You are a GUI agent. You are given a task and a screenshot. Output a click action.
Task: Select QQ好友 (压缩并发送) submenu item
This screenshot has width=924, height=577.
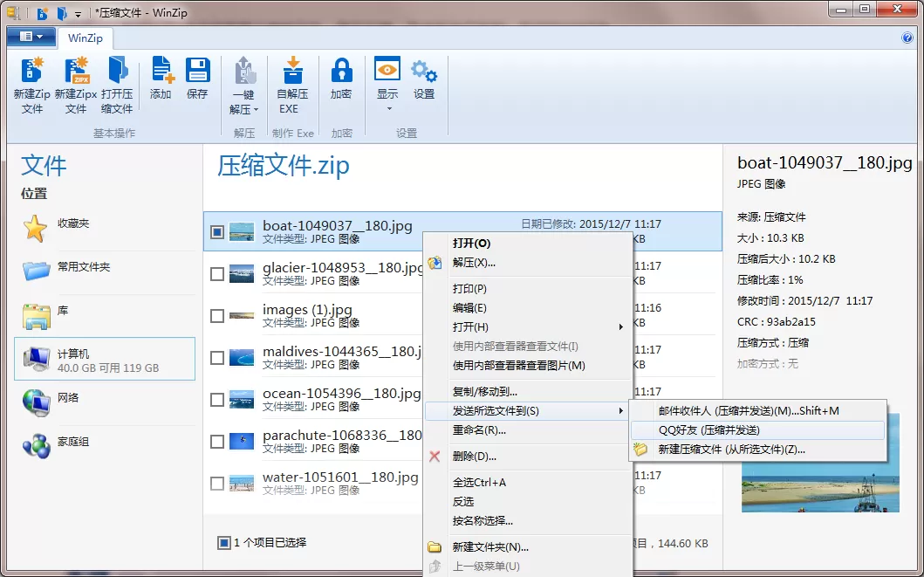pyautogui.click(x=758, y=430)
